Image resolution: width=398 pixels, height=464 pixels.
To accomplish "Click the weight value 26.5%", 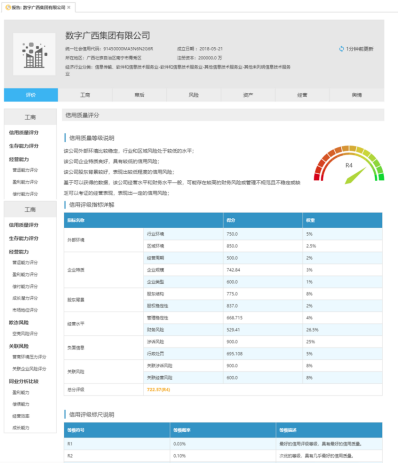I will [312, 330].
